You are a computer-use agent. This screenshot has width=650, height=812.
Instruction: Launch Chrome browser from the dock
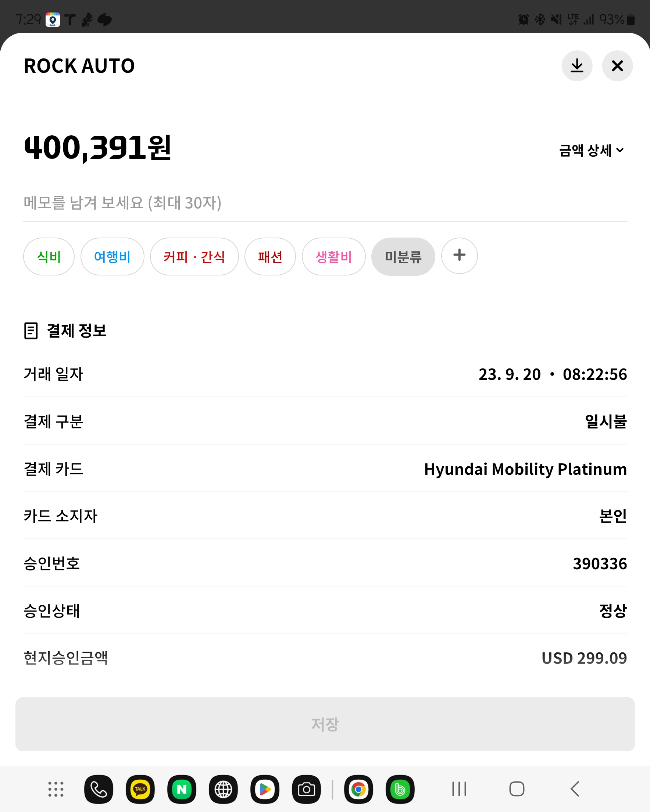pos(358,789)
